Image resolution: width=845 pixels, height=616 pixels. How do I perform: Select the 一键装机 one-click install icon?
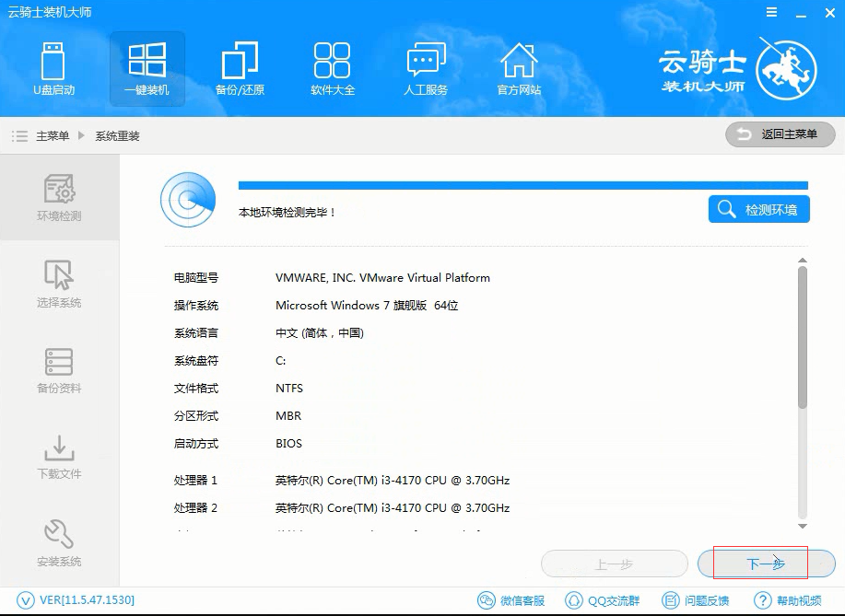[x=147, y=69]
